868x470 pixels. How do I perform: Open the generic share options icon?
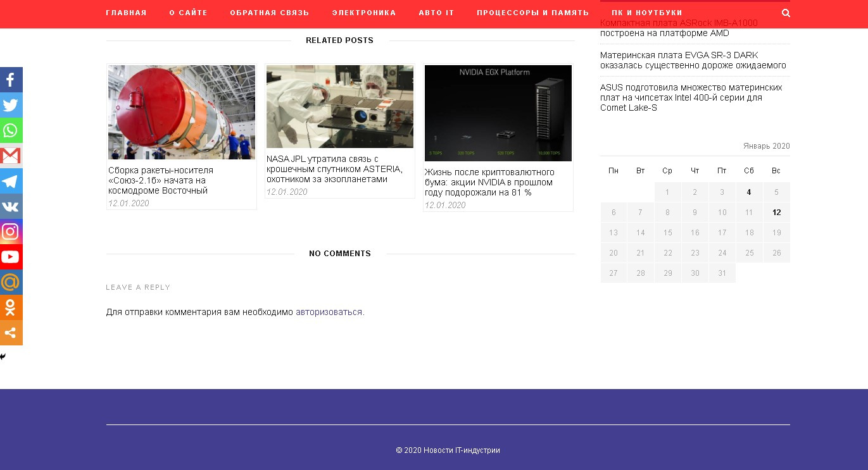(11, 333)
